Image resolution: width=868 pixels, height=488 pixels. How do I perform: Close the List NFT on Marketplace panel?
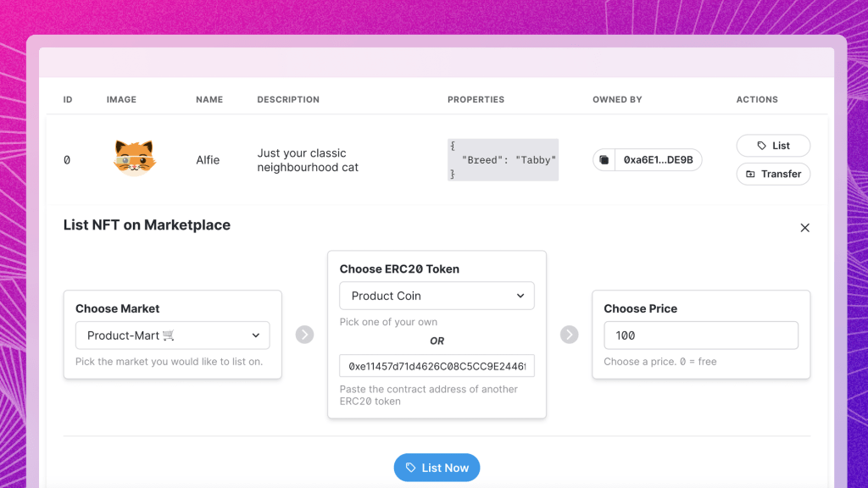coord(804,227)
